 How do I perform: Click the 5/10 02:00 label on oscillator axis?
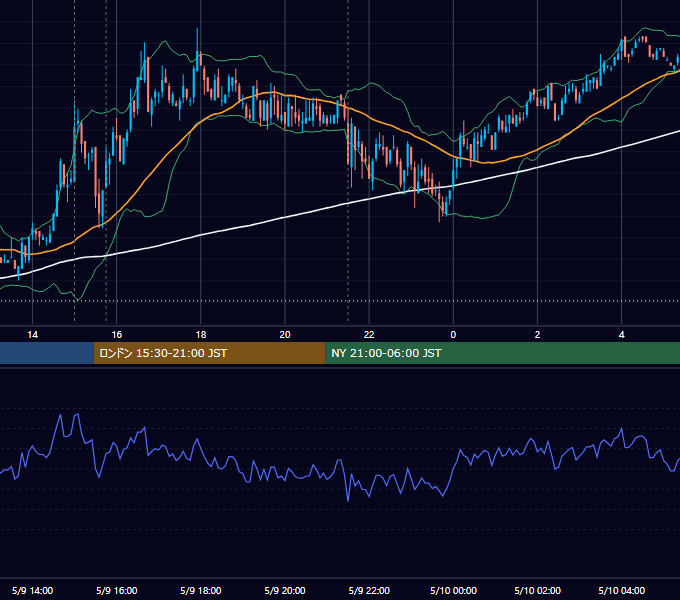(537, 590)
